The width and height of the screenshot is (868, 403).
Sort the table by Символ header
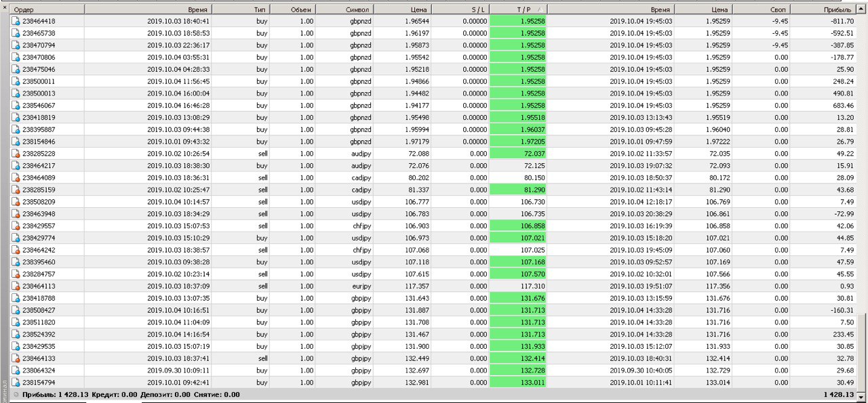point(344,9)
